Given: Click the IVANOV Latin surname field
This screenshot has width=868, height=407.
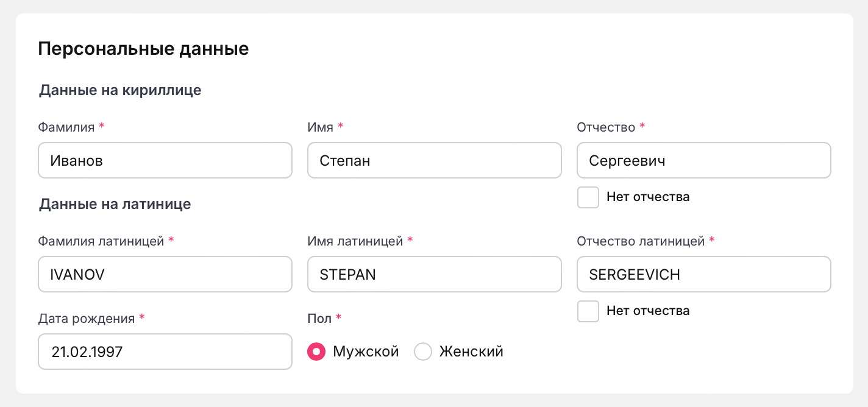Looking at the screenshot, I should coord(165,274).
